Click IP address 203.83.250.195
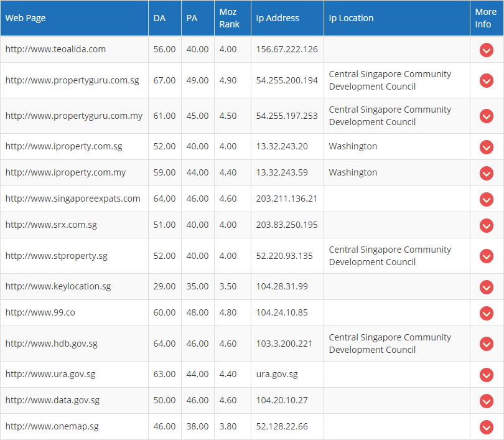This screenshot has height=440, width=504. (x=287, y=225)
